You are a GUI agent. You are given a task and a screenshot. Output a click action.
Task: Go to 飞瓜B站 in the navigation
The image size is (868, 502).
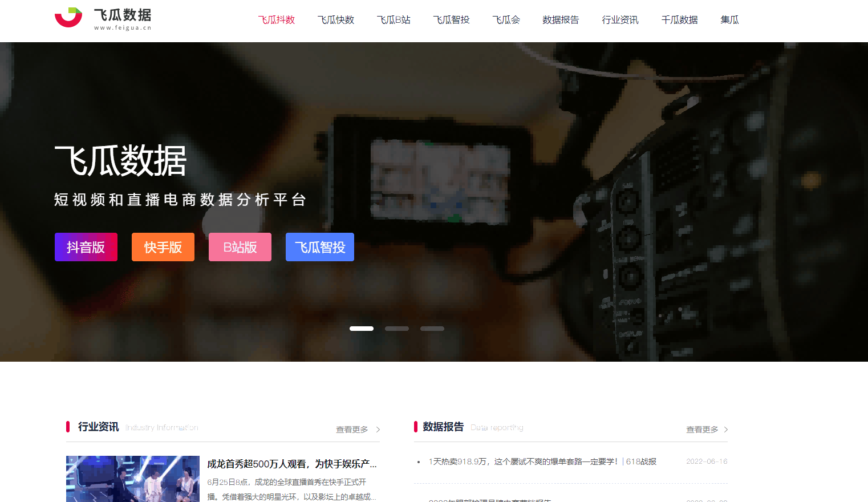point(394,20)
